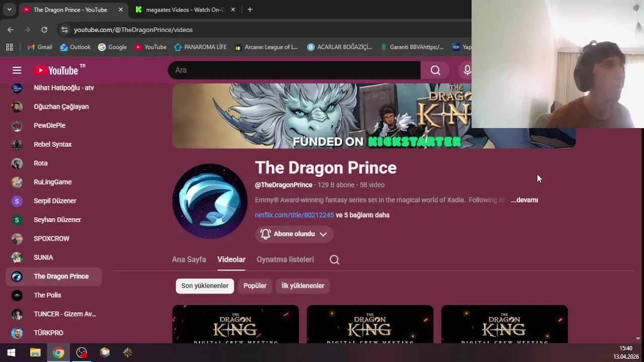The height and width of the screenshot is (362, 644).
Task: Click the channel search magnifier icon
Action: coord(335,259)
